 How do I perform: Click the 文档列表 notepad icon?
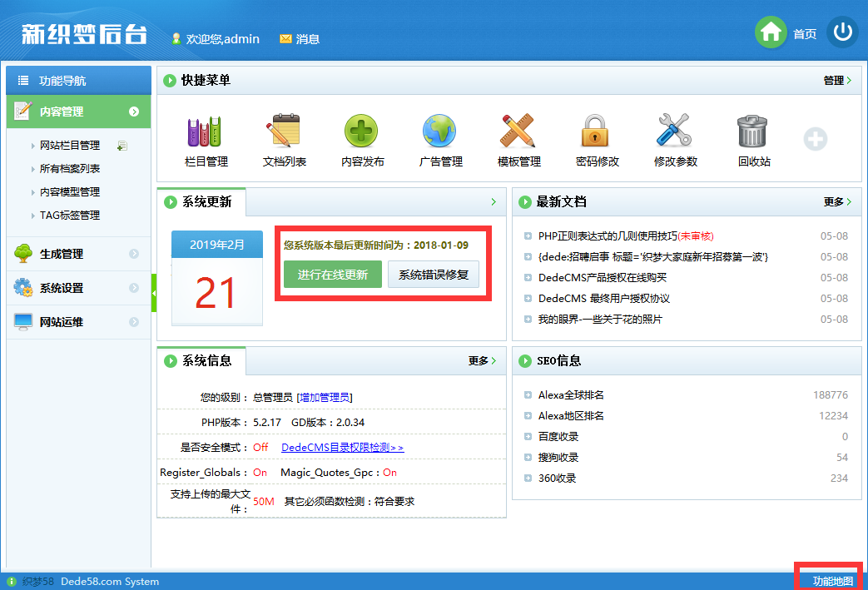pyautogui.click(x=284, y=132)
